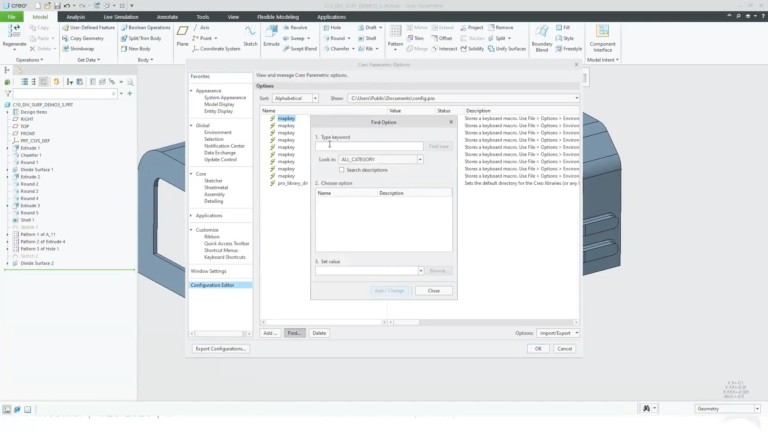
Task: Select the Boundary Blend tool
Action: click(542, 32)
